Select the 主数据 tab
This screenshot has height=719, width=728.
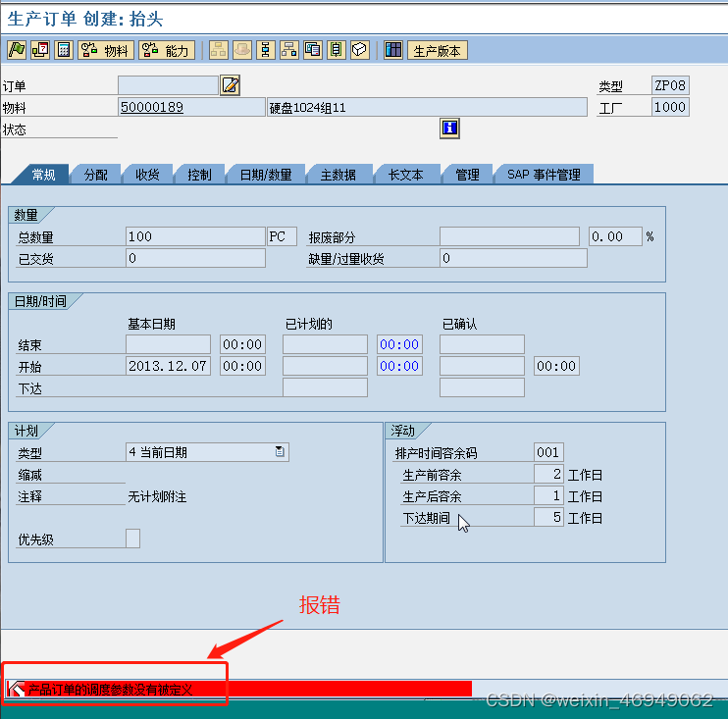coord(338,175)
